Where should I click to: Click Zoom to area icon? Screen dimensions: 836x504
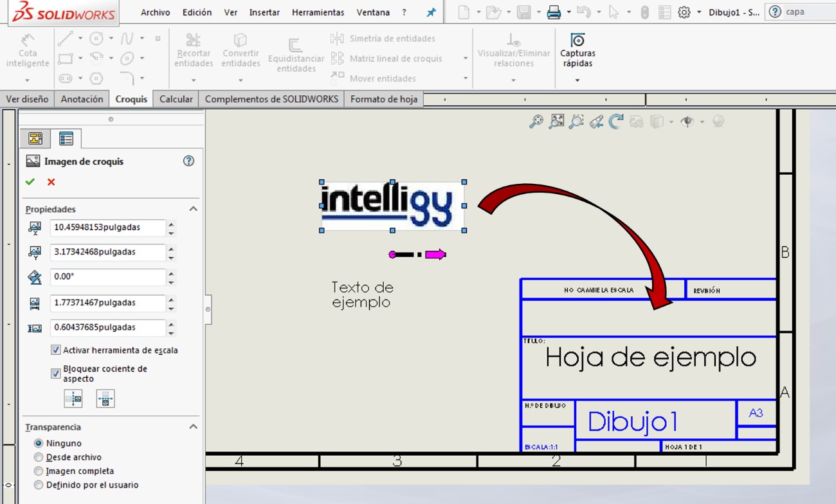coord(556,122)
